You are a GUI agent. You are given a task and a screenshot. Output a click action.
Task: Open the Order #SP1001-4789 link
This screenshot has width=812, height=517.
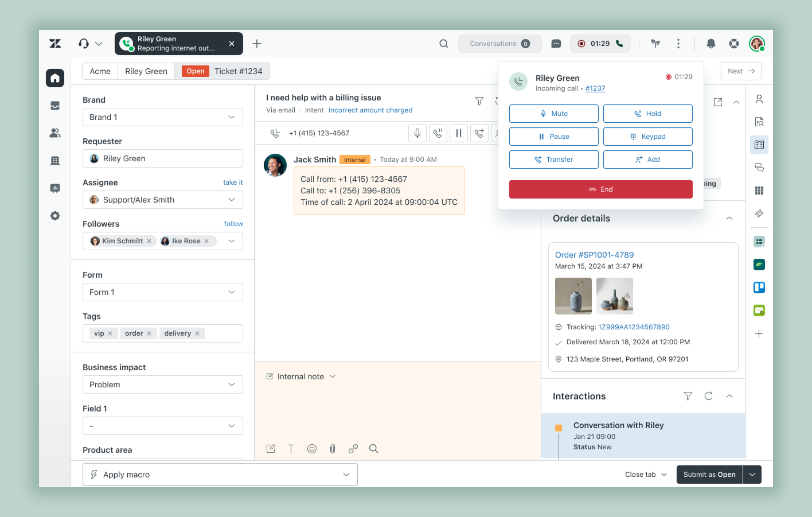click(x=594, y=254)
